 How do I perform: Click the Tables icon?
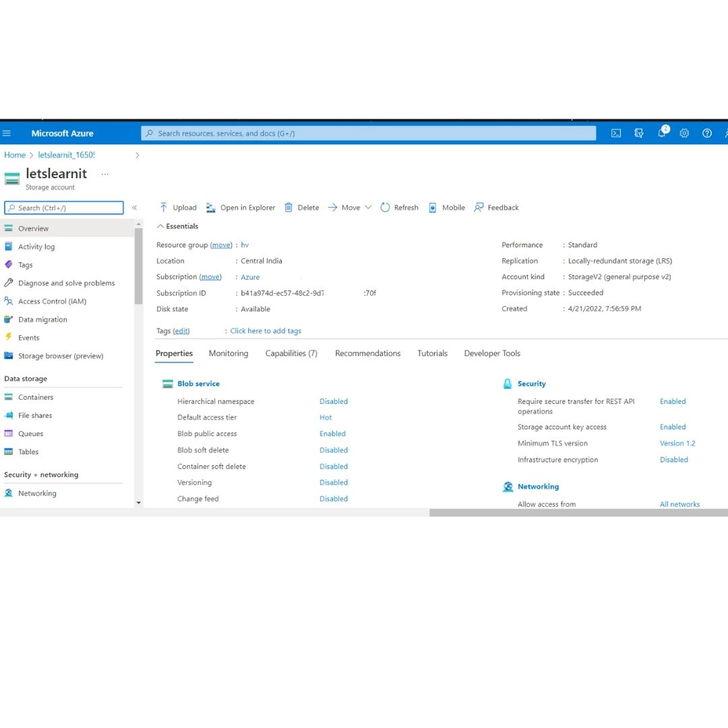(8, 451)
